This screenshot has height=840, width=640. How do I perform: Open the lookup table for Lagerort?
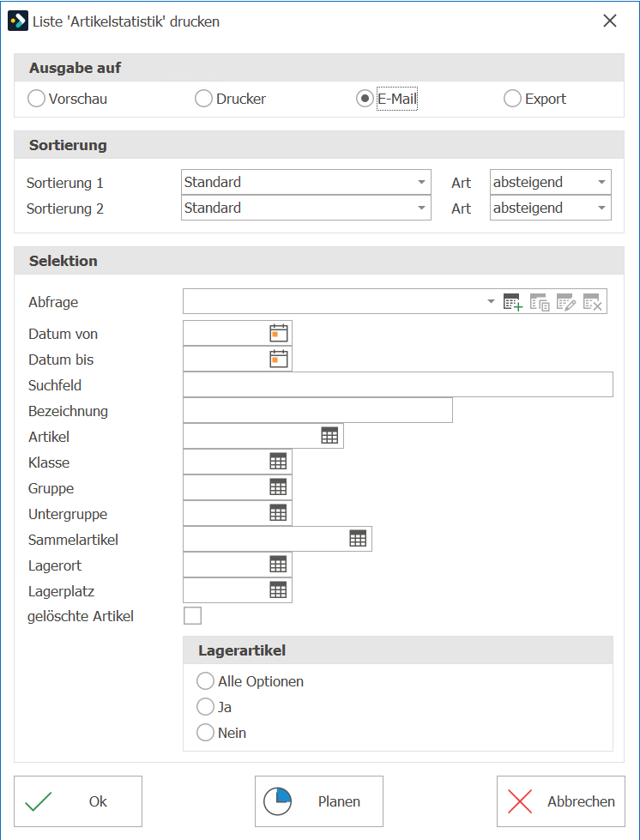279,565
